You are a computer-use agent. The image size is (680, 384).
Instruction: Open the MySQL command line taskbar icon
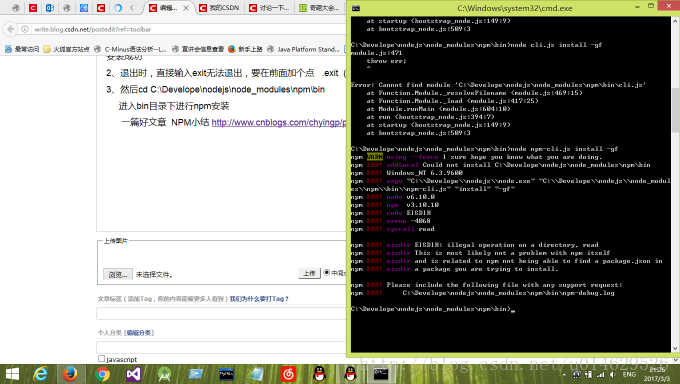tap(226, 374)
